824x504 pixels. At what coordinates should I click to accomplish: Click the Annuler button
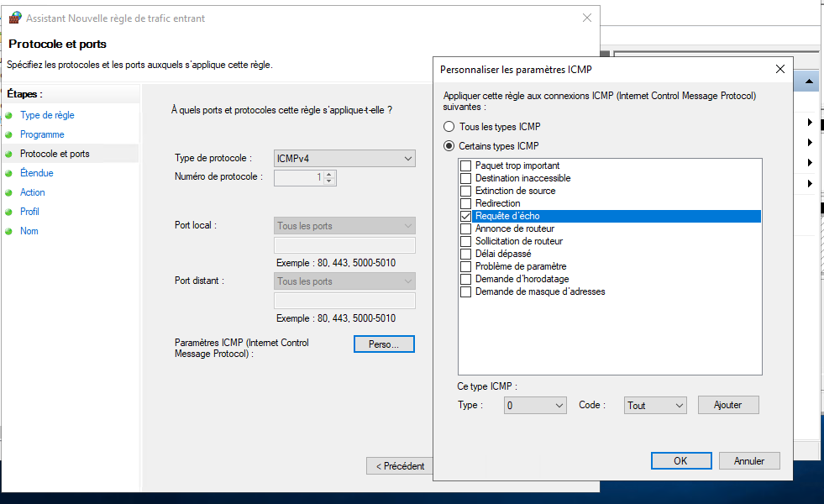[x=749, y=460]
